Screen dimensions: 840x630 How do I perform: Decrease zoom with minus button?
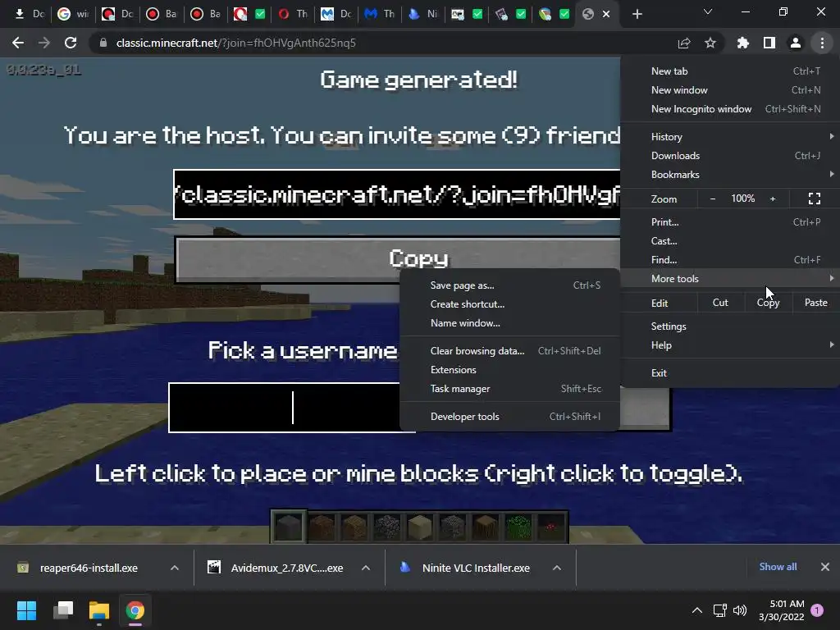click(x=713, y=199)
